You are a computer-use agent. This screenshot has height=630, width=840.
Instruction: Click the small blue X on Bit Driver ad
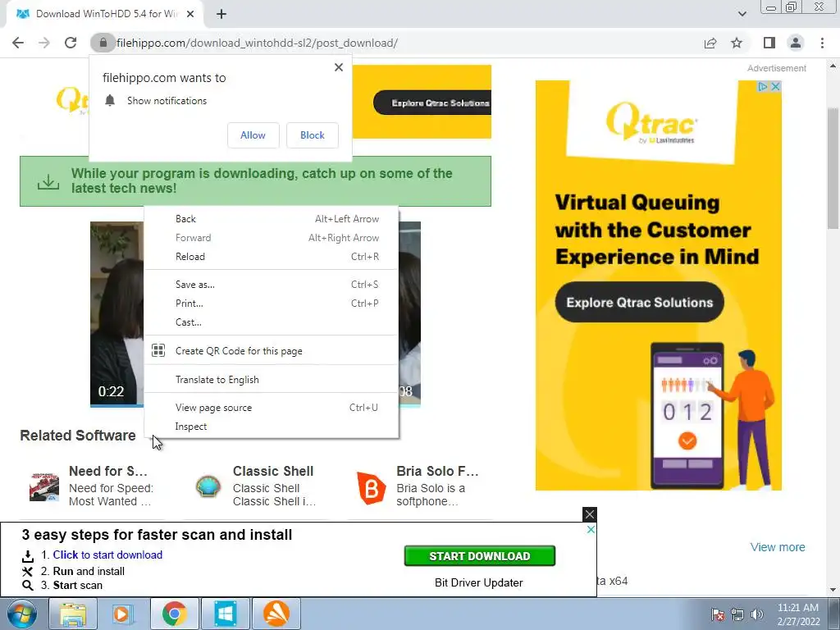point(591,529)
